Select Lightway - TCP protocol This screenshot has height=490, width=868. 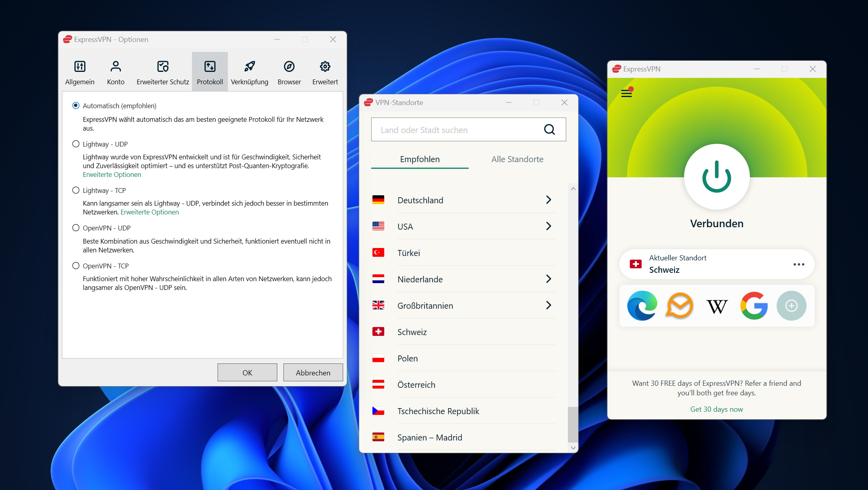(76, 190)
